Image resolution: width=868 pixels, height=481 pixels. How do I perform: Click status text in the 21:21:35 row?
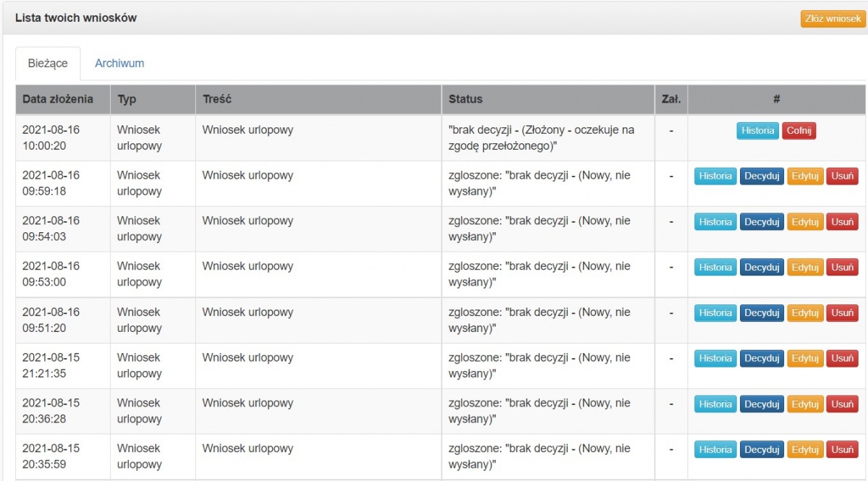point(540,365)
